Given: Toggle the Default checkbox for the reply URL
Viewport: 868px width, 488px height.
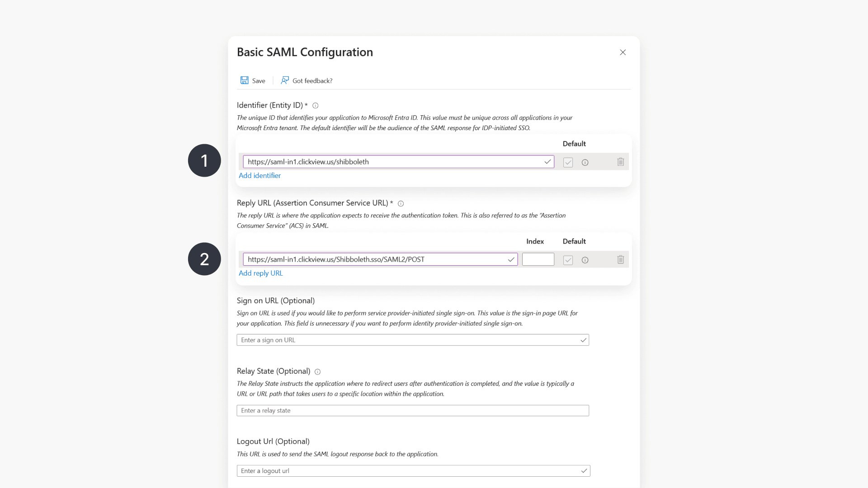Looking at the screenshot, I should click(568, 260).
